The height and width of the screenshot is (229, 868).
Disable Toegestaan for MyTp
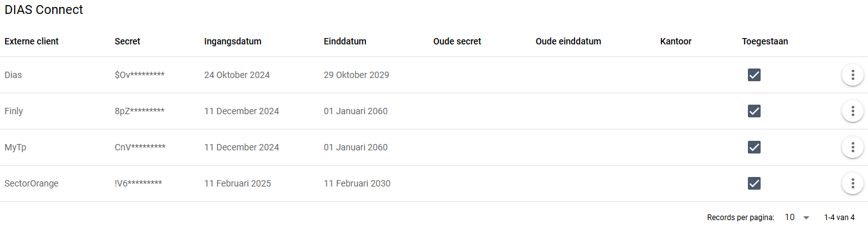[754, 147]
